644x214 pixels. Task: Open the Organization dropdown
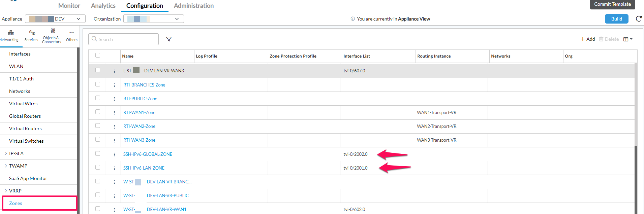click(x=154, y=19)
